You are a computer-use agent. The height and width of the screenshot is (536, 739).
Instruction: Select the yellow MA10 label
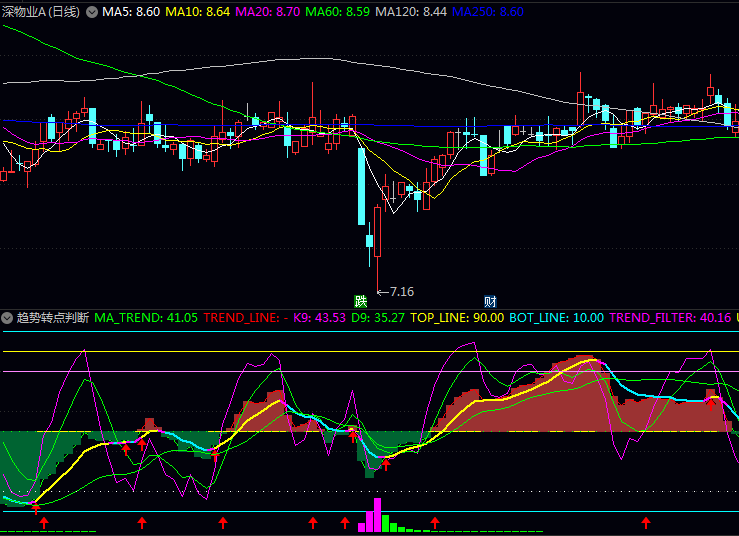[x=197, y=12]
